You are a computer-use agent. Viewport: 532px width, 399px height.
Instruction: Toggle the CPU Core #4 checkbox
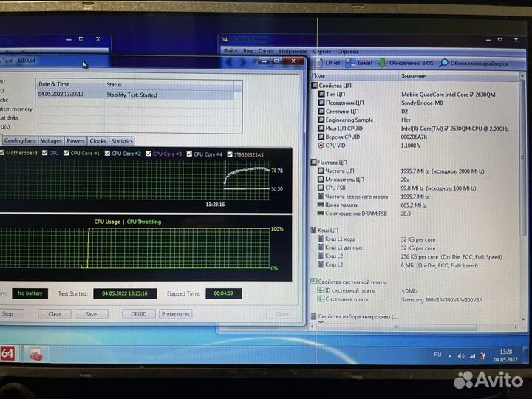point(189,154)
